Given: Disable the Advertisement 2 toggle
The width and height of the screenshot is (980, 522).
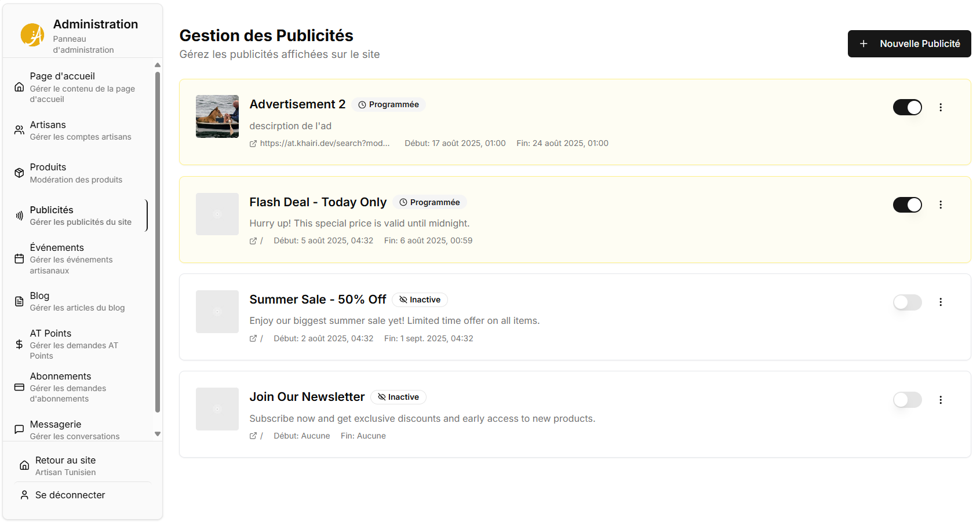Looking at the screenshot, I should point(907,107).
